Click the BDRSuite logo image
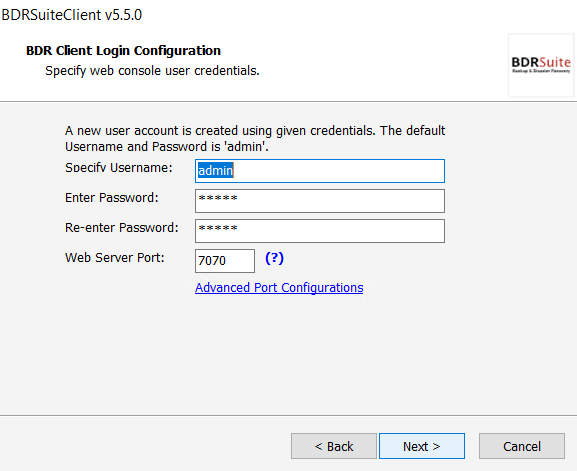 point(541,65)
